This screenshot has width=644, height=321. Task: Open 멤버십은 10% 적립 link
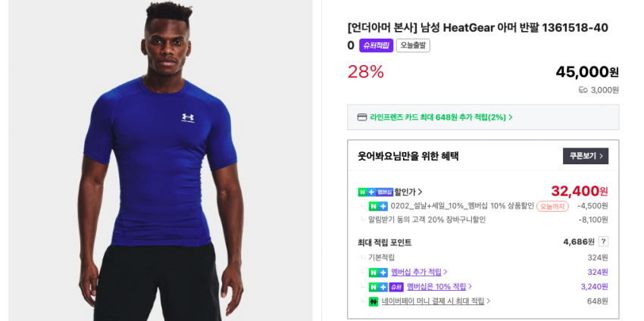coord(436,286)
